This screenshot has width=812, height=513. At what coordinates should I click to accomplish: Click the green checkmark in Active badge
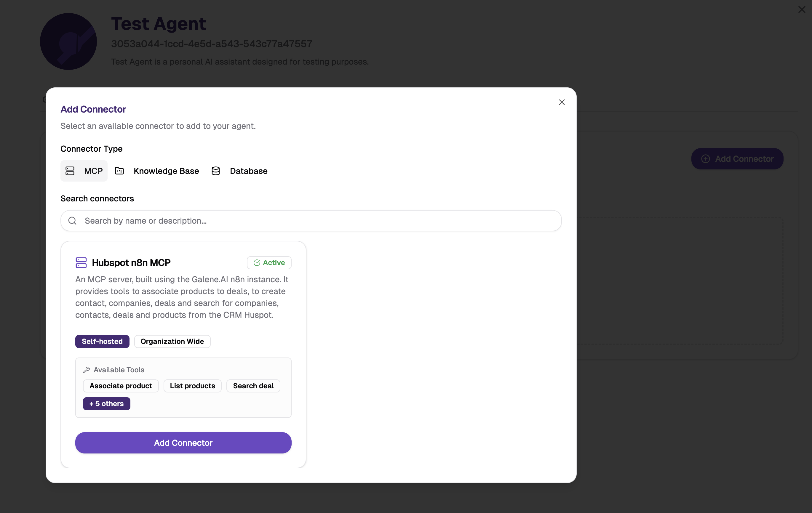(257, 262)
